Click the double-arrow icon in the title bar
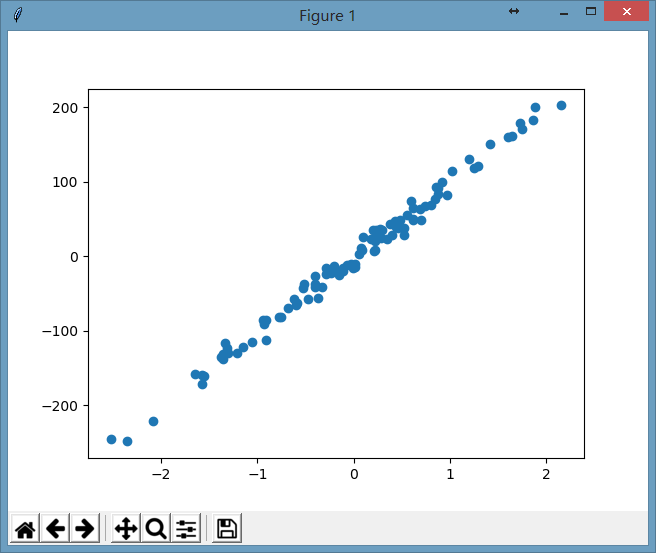Image resolution: width=656 pixels, height=553 pixels. (514, 11)
